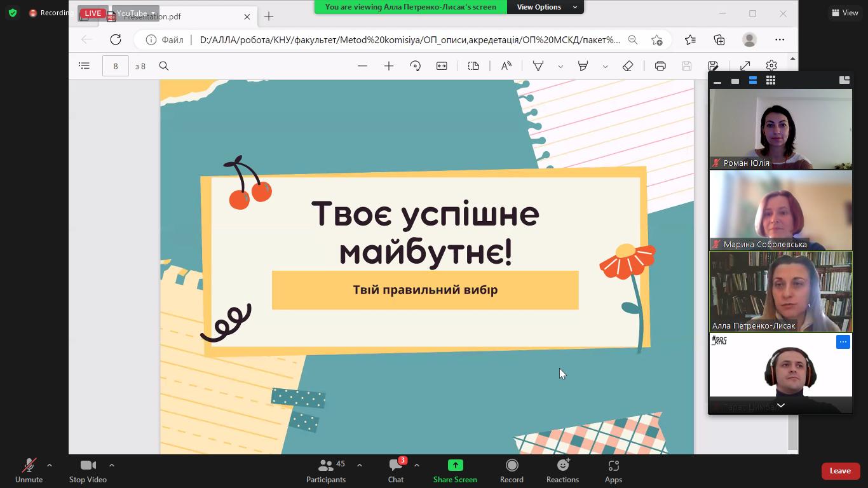Click Share Screen button
Viewport: 868px width, 488px height.
tap(455, 471)
